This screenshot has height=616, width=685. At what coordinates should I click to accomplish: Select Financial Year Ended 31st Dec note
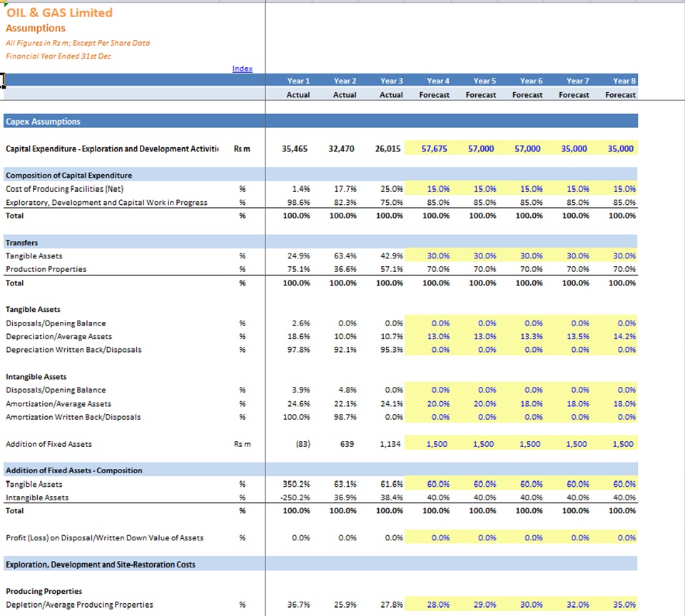[x=59, y=56]
